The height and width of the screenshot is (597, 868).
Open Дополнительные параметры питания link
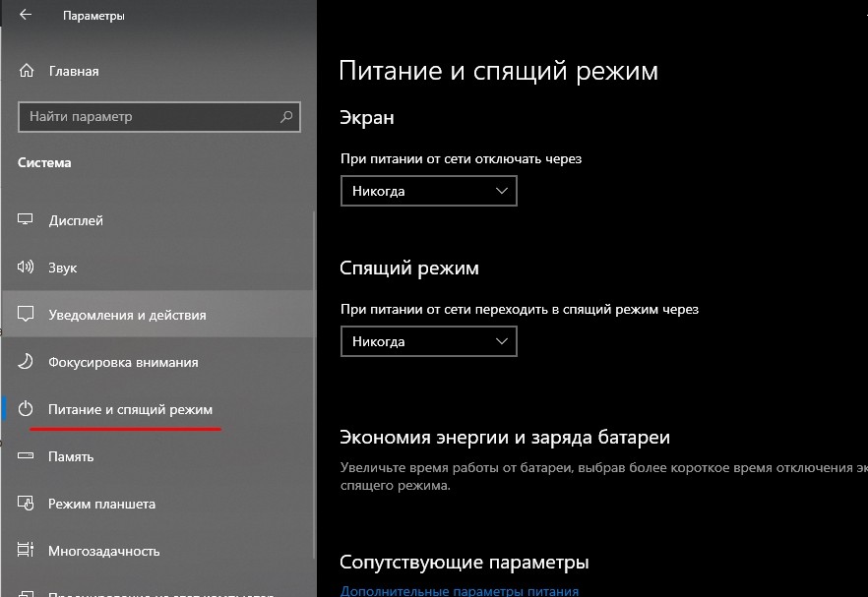pos(459,591)
